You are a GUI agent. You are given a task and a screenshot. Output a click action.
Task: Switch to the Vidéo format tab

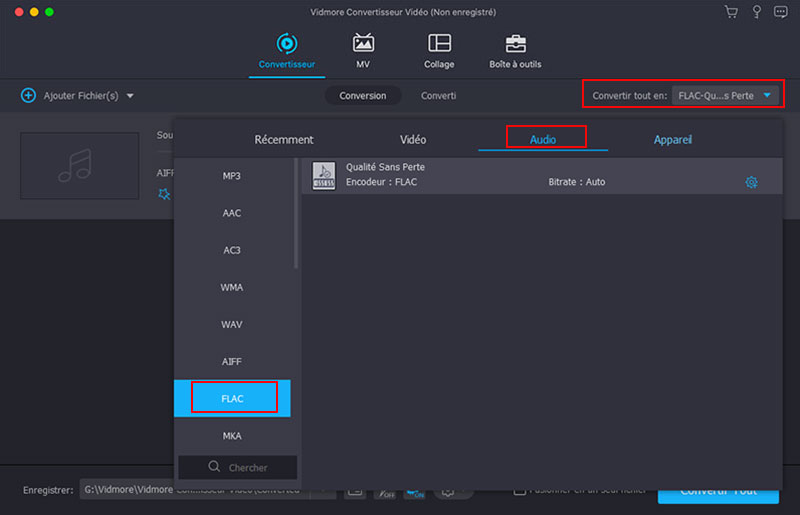(x=412, y=140)
